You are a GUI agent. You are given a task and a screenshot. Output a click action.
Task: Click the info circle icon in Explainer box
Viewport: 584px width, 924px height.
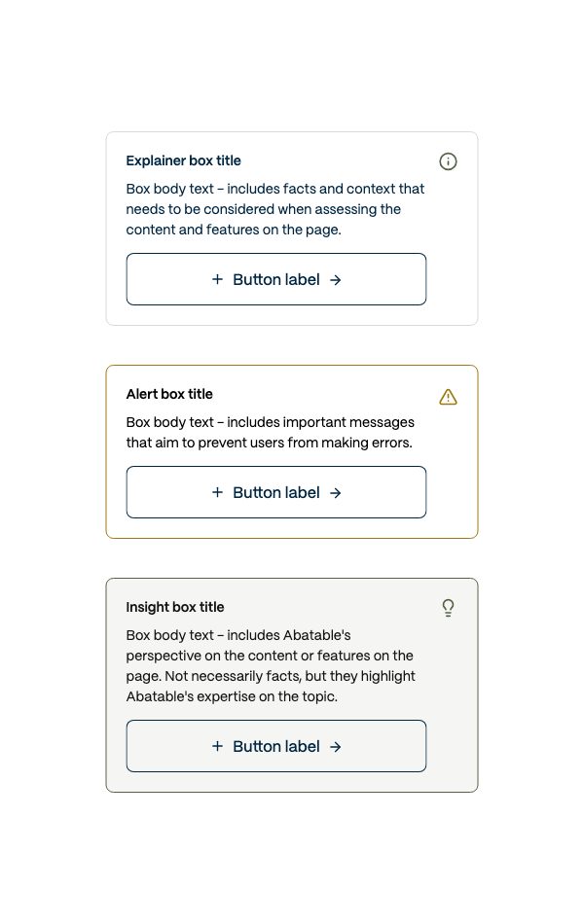click(x=448, y=161)
